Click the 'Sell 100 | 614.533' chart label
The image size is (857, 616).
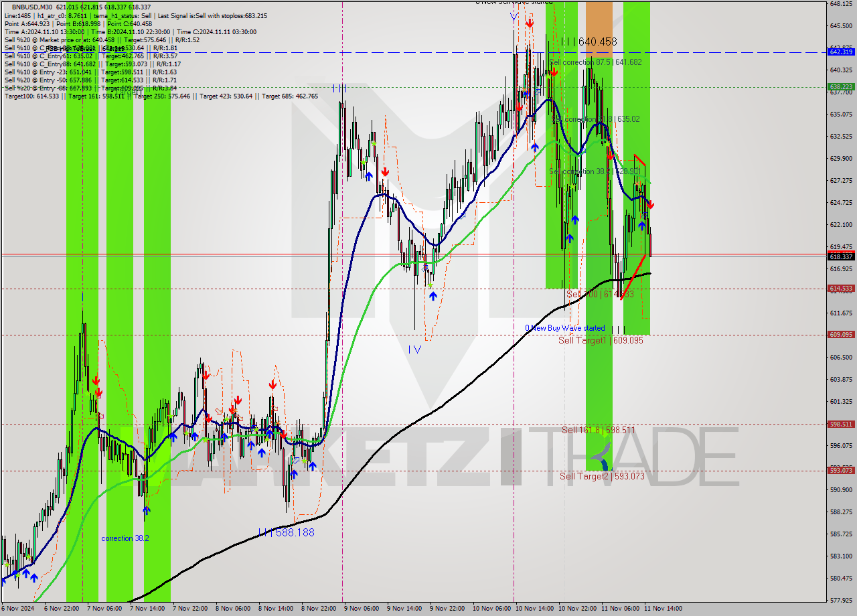click(600, 294)
